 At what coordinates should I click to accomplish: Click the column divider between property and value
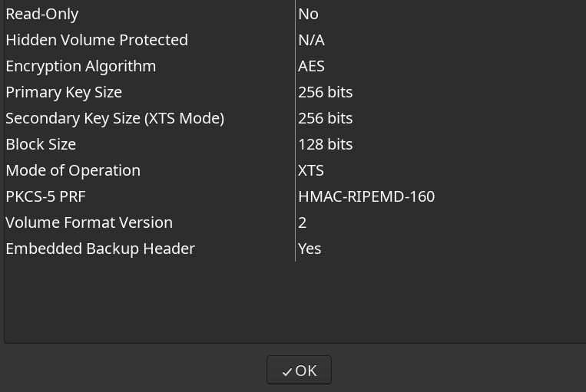coord(295,130)
